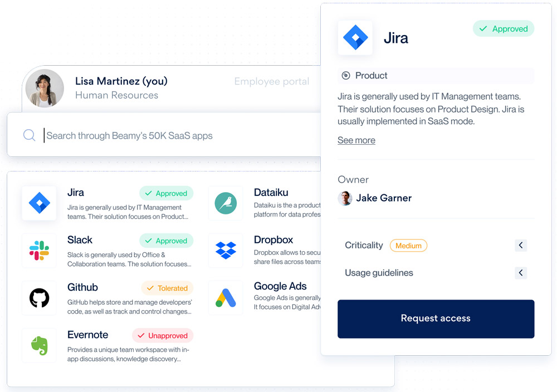This screenshot has height=392, width=557.
Task: Click the Tolerated badge on Github row
Action: point(167,288)
